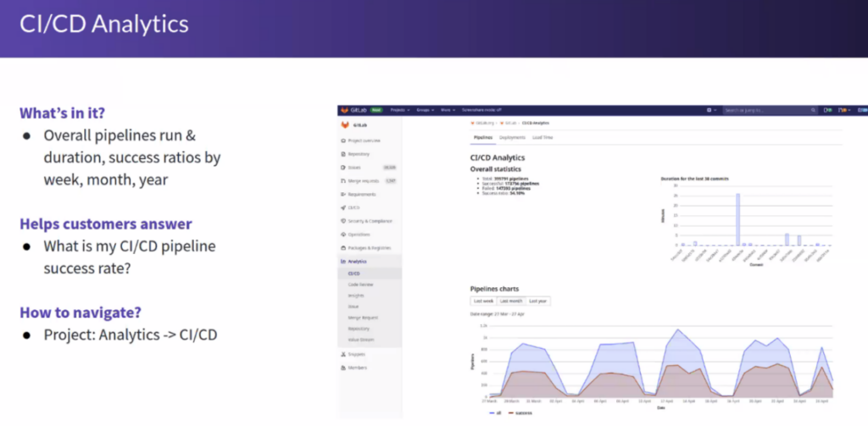Expand the Groups dropdown in navbar
868x426 pixels.
[425, 110]
